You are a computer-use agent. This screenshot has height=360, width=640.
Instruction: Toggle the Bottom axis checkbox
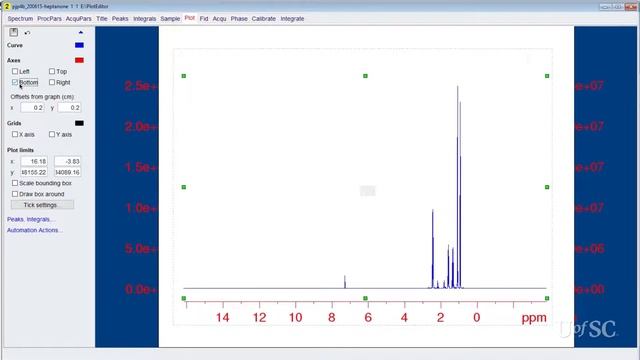point(15,82)
